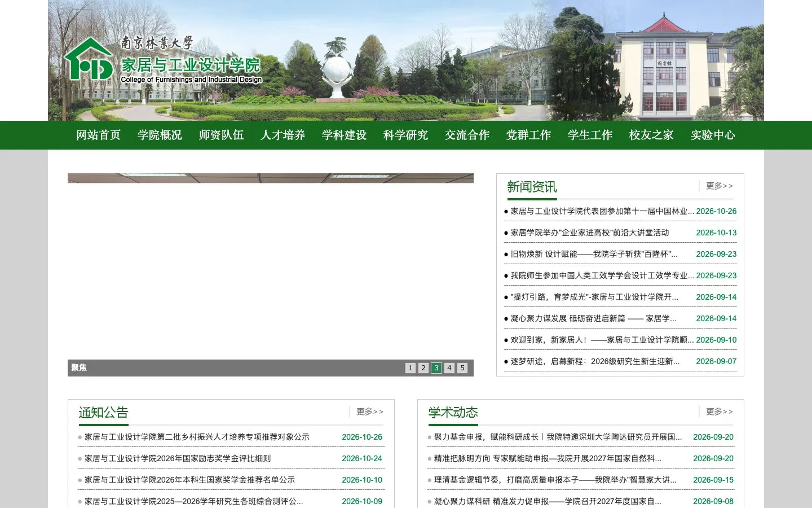The height and width of the screenshot is (508, 812).
Task: Visit 实验中心 from the navigation bar
Action: [713, 135]
